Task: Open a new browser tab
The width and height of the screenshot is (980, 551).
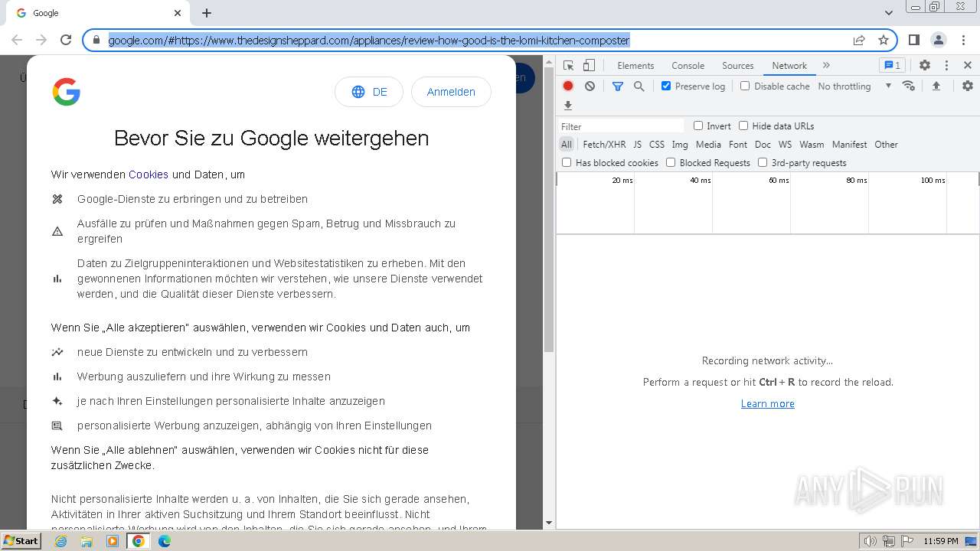Action: click(x=207, y=13)
